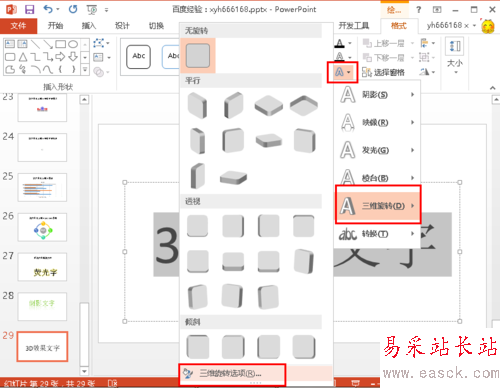Image resolution: width=500 pixels, height=388 pixels.
Task: Open the 棱台(B) bevel submenu
Action: [x=377, y=177]
